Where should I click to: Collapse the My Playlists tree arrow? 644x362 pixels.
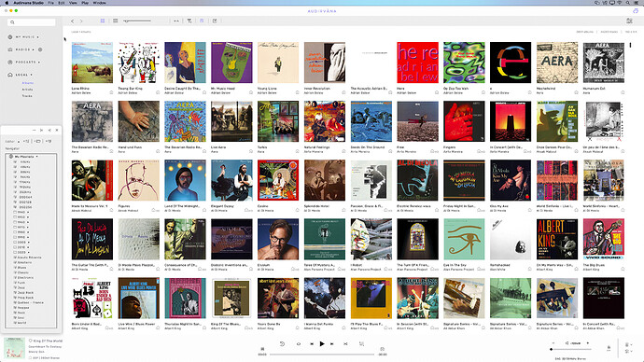tap(36, 157)
